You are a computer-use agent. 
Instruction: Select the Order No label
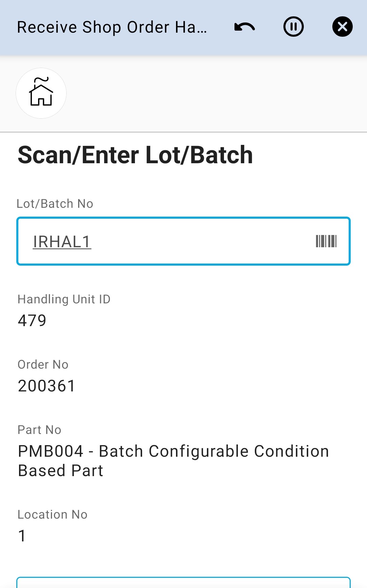coord(43,365)
